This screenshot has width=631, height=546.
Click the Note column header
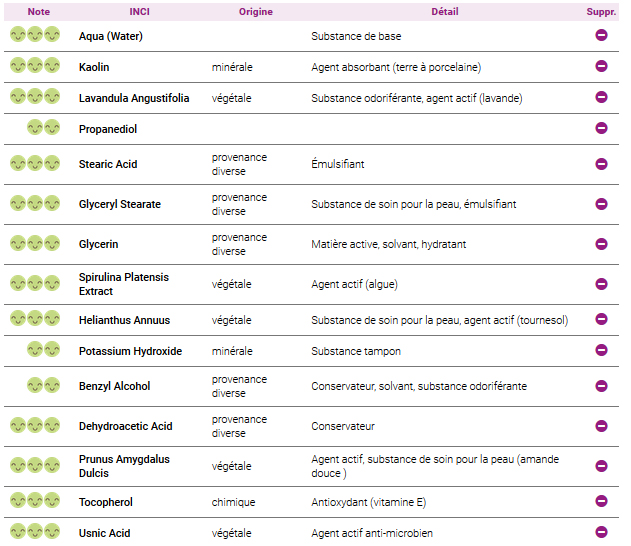point(38,11)
